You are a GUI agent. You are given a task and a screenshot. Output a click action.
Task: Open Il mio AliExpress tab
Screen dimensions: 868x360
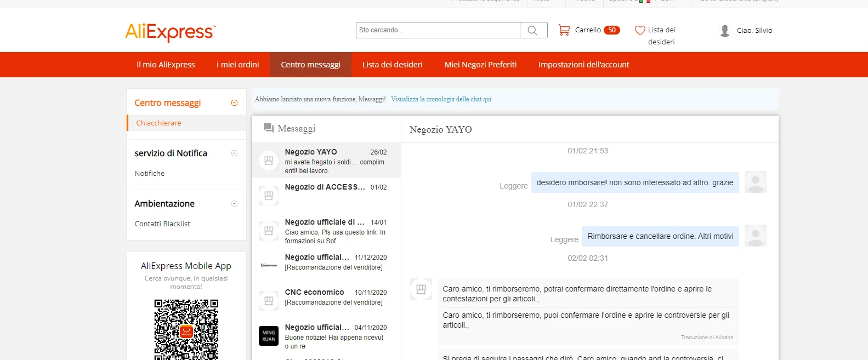coord(166,65)
